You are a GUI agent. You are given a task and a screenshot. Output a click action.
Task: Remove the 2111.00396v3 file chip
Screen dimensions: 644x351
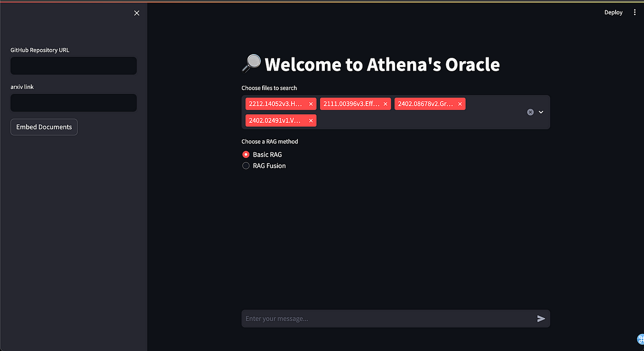pos(386,104)
